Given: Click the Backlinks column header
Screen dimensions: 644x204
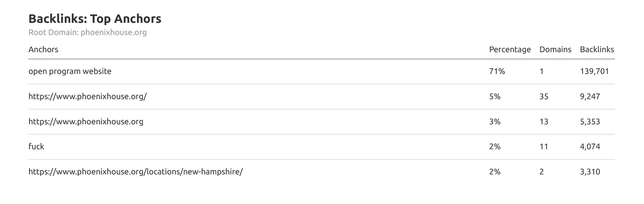Looking at the screenshot, I should 597,50.
